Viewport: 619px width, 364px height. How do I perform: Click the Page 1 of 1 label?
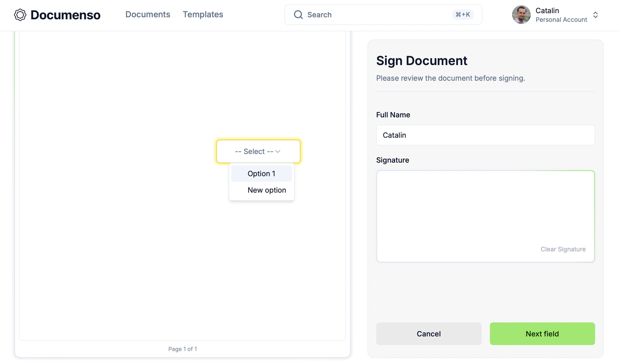pyautogui.click(x=182, y=349)
